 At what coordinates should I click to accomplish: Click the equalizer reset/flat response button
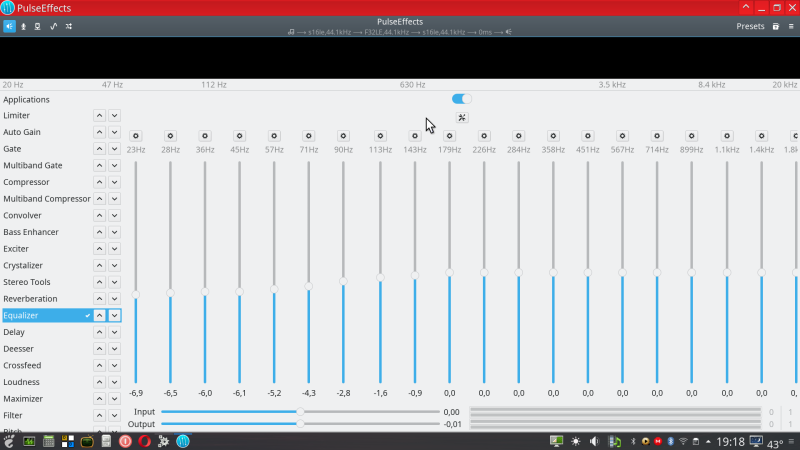coord(462,118)
